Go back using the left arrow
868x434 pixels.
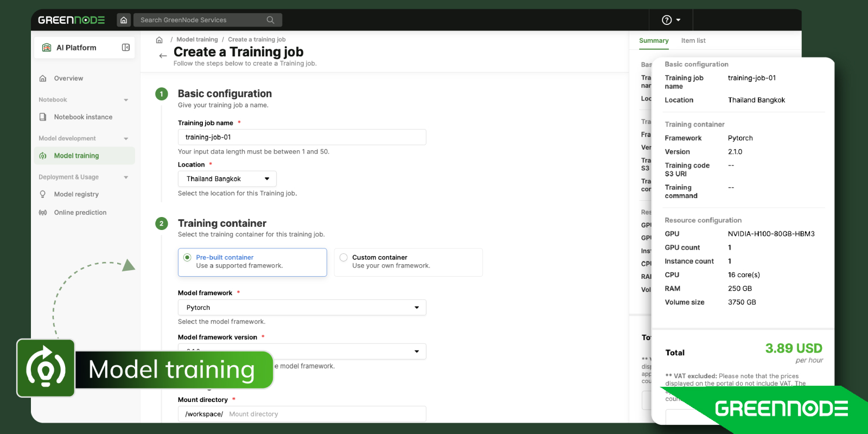(163, 56)
